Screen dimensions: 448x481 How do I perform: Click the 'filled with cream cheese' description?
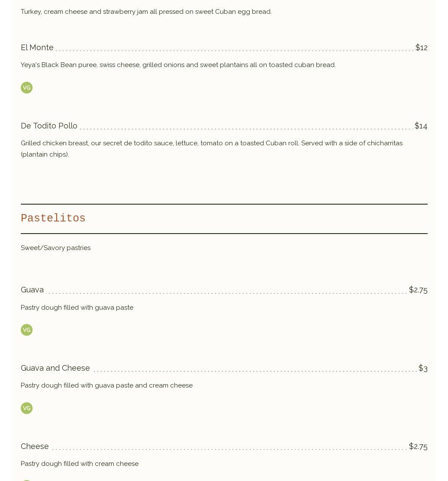80,464
